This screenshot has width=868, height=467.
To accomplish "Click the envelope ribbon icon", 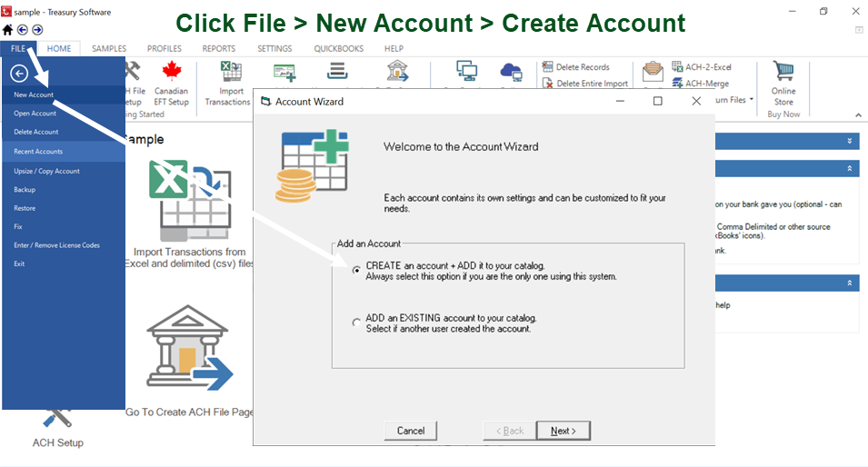I will pos(653,72).
